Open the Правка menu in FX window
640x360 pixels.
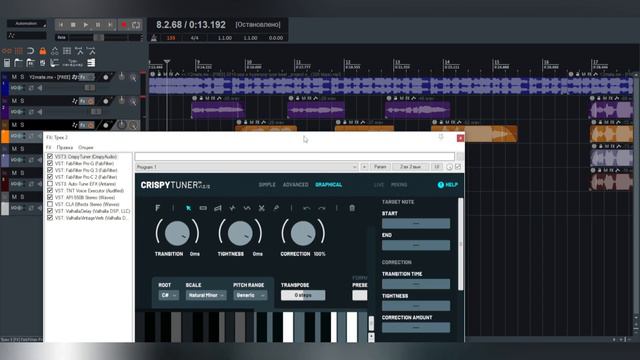click(x=64, y=147)
